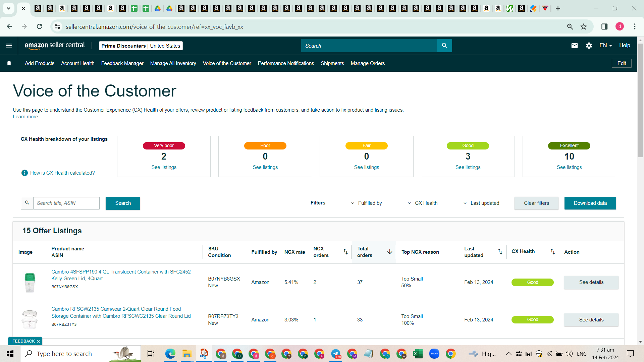Sort by NCX orders column arrows
644x362 pixels.
point(345,252)
